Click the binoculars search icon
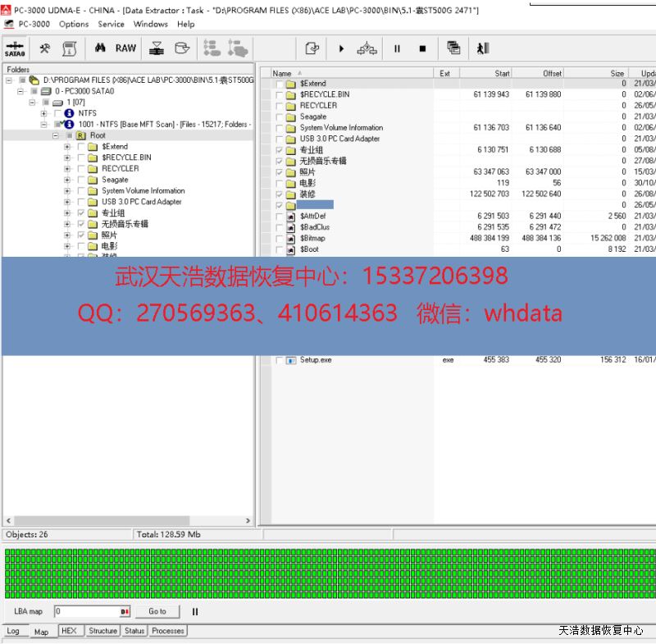656x644 pixels. [x=100, y=48]
